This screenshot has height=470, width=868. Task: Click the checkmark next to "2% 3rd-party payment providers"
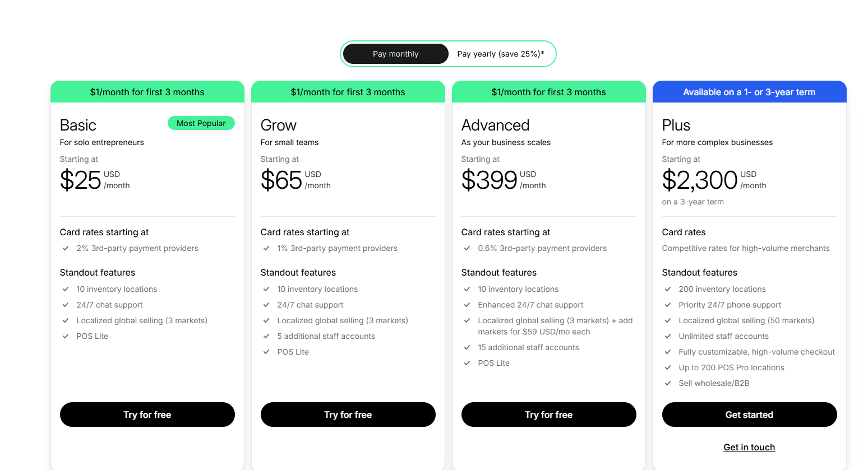pos(66,248)
